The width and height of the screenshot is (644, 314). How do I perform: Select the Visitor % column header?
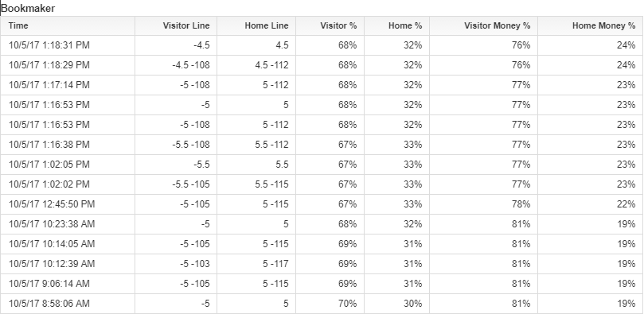pos(330,25)
